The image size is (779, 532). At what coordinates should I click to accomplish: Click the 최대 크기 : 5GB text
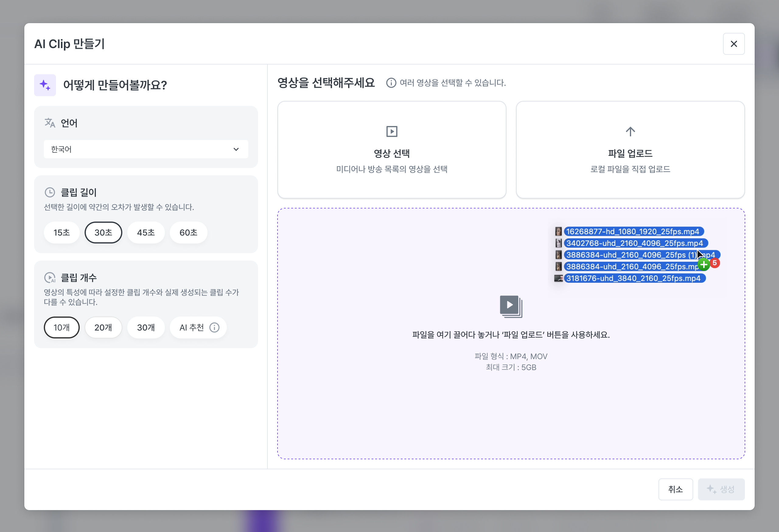coord(511,367)
